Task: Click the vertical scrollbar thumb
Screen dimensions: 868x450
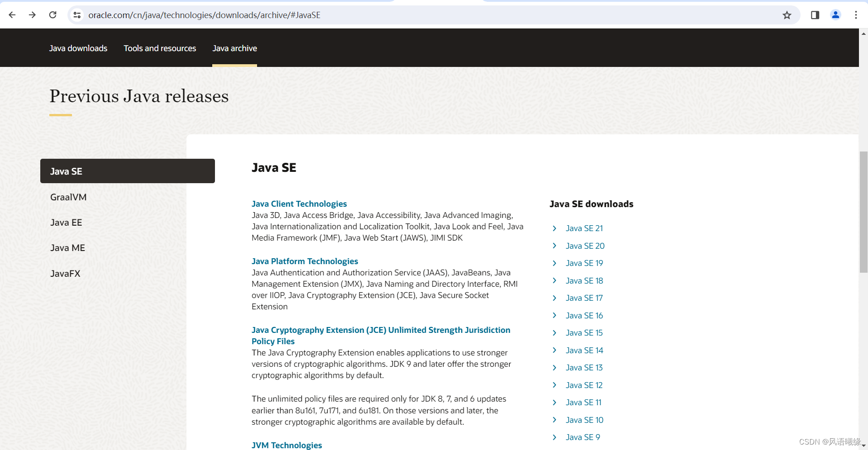Action: click(x=863, y=212)
